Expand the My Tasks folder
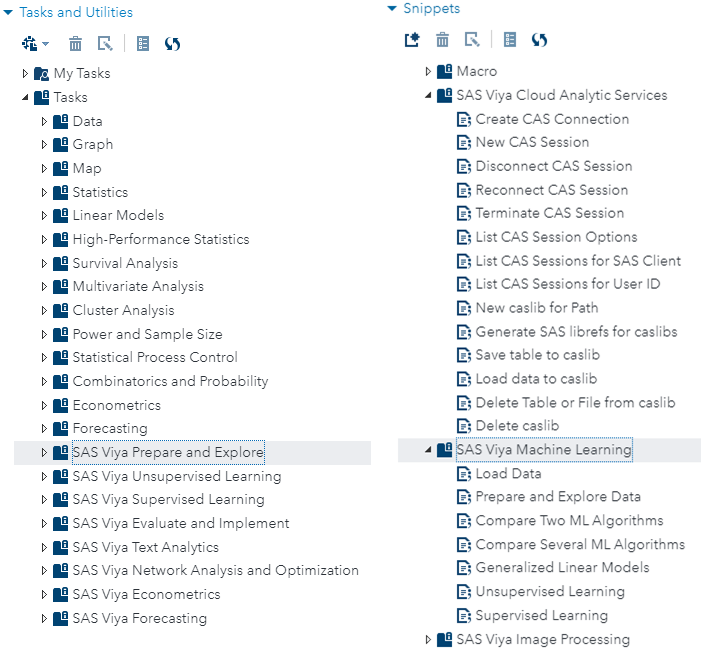 pos(26,73)
